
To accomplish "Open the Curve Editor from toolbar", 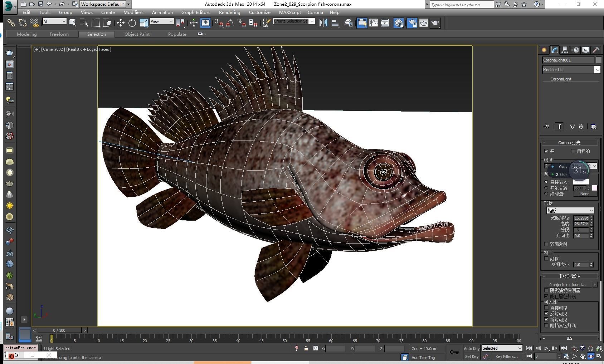I will tap(373, 23).
